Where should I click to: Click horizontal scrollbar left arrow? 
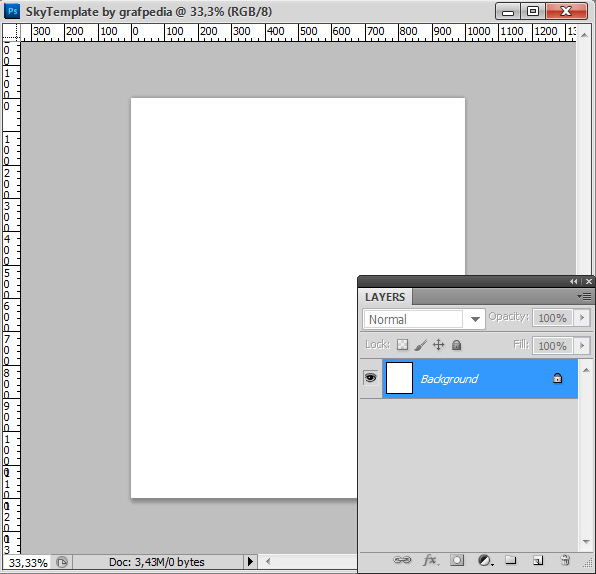pyautogui.click(x=268, y=561)
